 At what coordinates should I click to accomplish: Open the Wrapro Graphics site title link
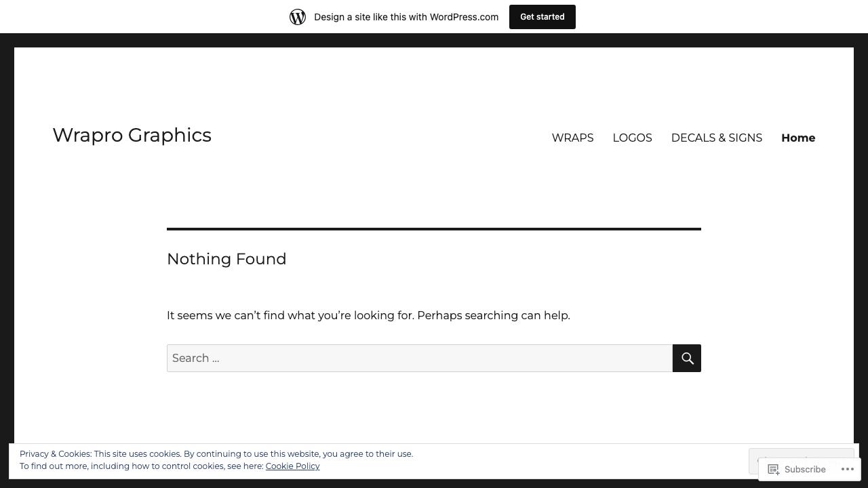132,135
